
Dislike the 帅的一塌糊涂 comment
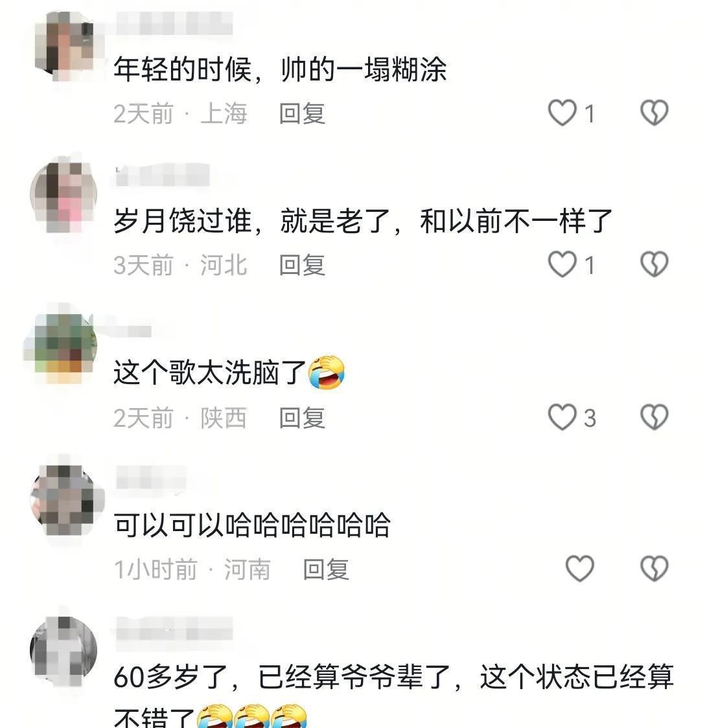coord(654,113)
